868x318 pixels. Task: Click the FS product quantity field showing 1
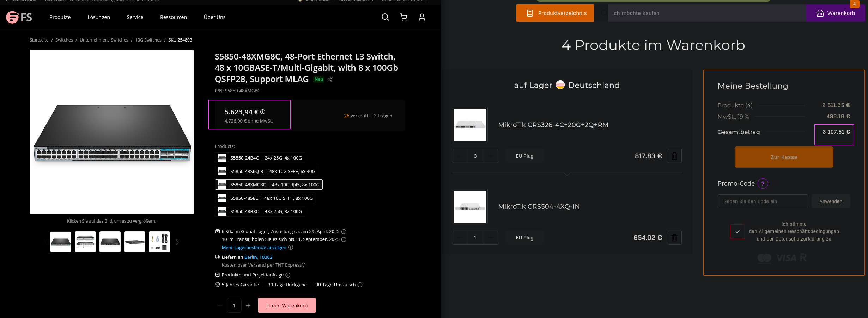[x=234, y=305]
